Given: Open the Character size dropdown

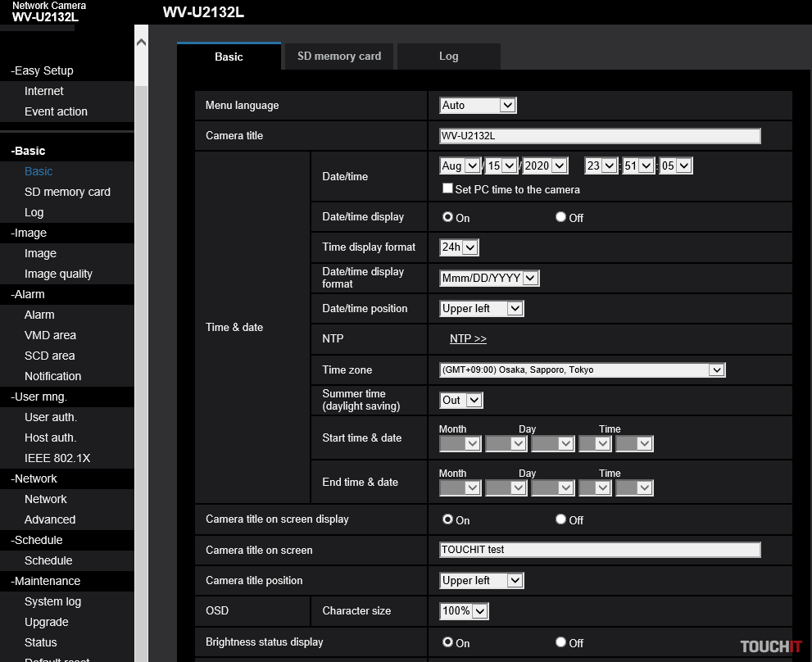Looking at the screenshot, I should [463, 610].
